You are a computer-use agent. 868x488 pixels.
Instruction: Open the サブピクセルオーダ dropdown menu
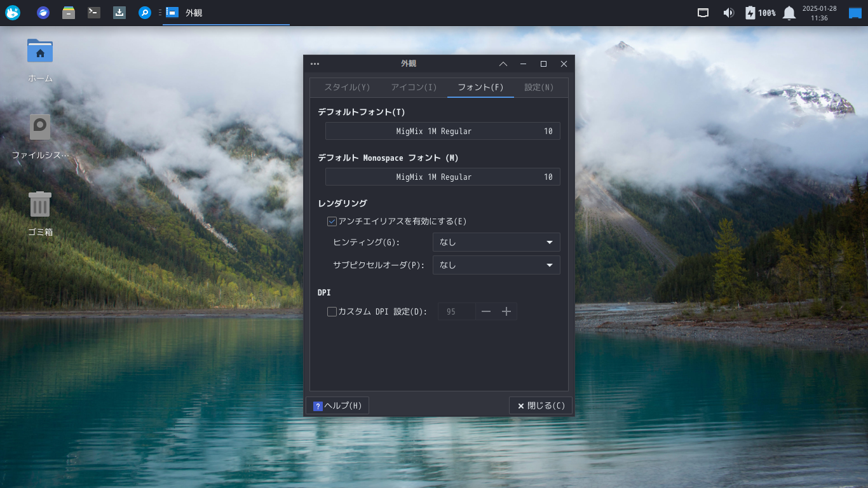[x=496, y=265]
